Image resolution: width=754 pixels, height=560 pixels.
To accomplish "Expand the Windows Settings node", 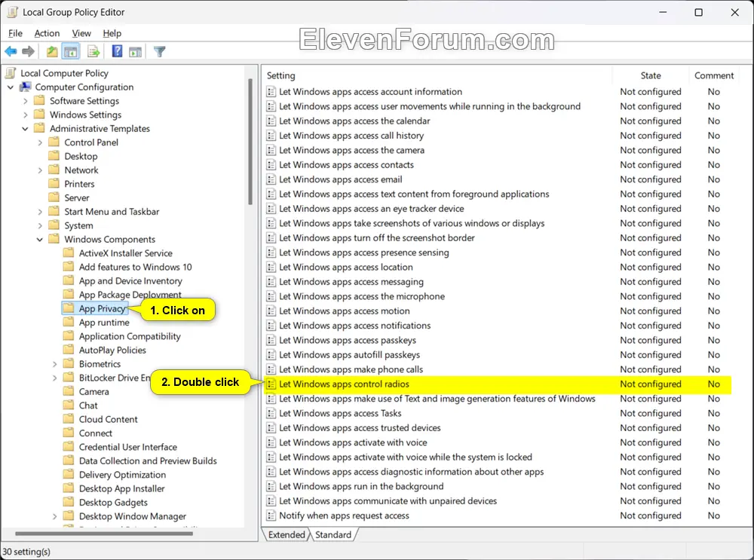I will 25,115.
